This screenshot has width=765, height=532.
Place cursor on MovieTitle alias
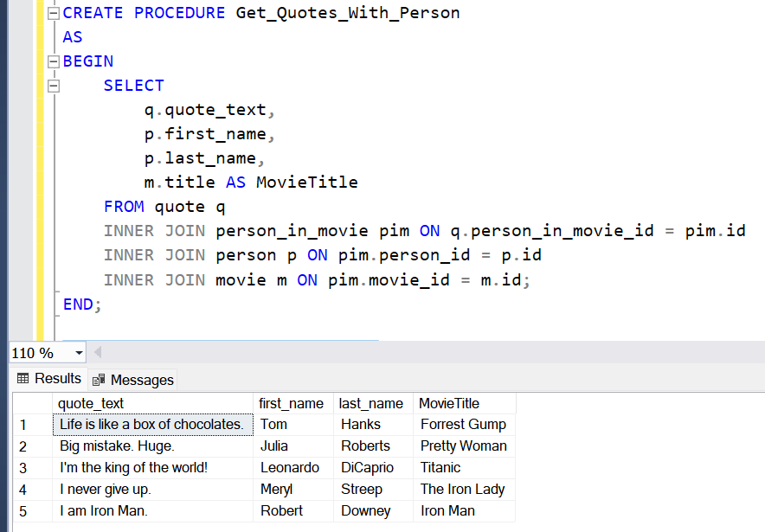tap(307, 183)
